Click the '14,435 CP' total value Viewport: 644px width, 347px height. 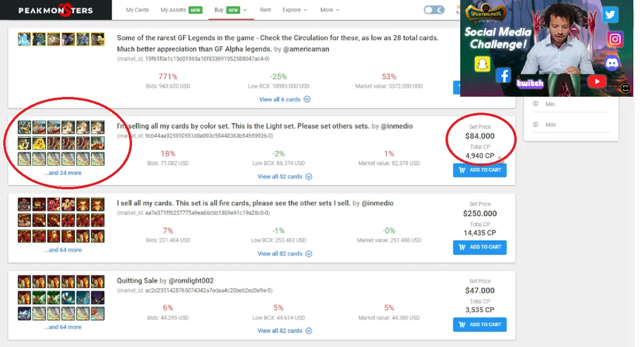[480, 233]
